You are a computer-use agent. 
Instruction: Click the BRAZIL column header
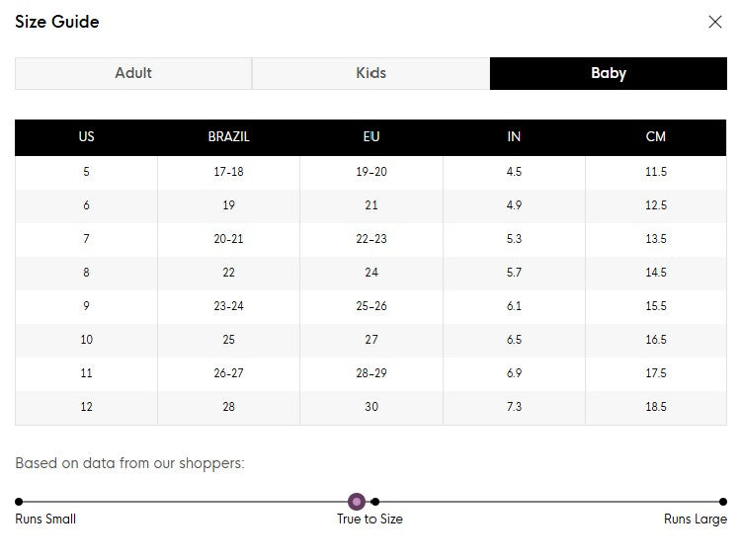228,137
